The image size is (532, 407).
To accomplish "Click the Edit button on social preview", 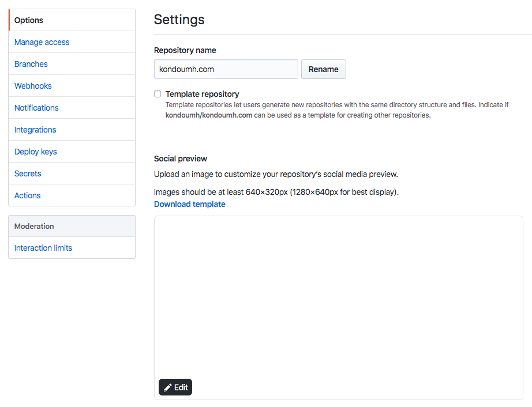I will pos(175,387).
